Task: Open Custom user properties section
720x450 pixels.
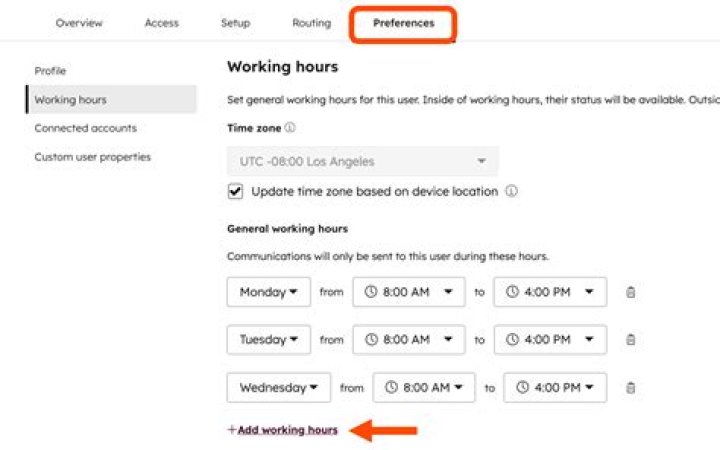Action: tap(93, 157)
